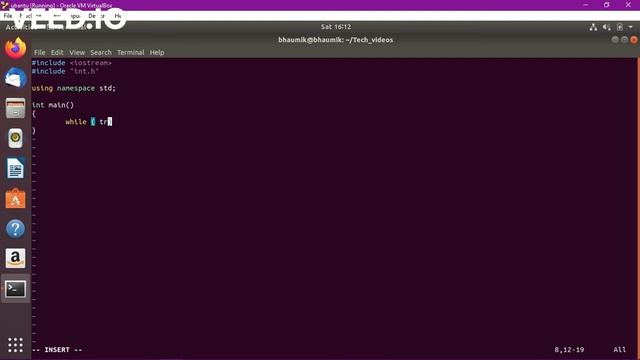
Task: Click the '#include "int.h"' line
Action: pos(65,71)
